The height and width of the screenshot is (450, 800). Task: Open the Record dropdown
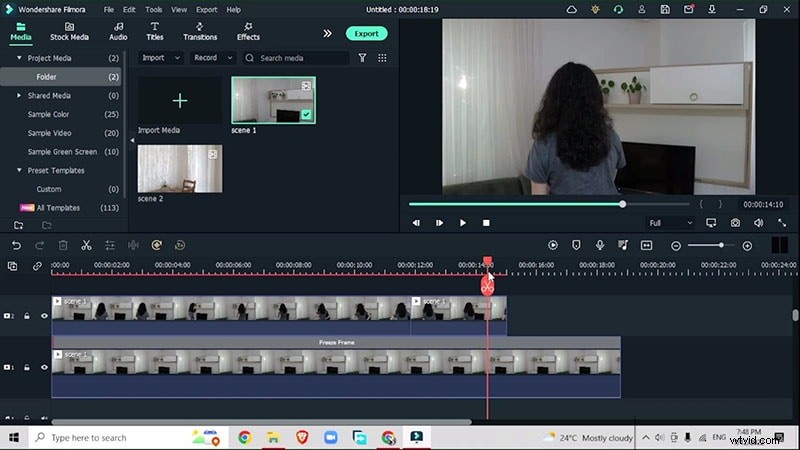point(211,58)
